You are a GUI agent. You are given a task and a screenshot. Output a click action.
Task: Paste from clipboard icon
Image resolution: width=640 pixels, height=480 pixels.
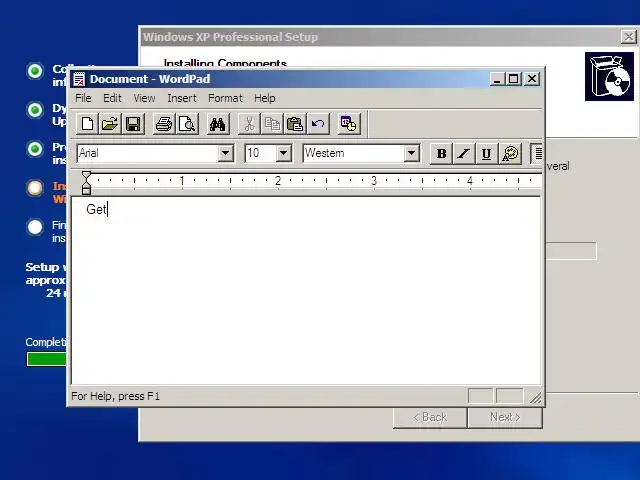tap(295, 124)
